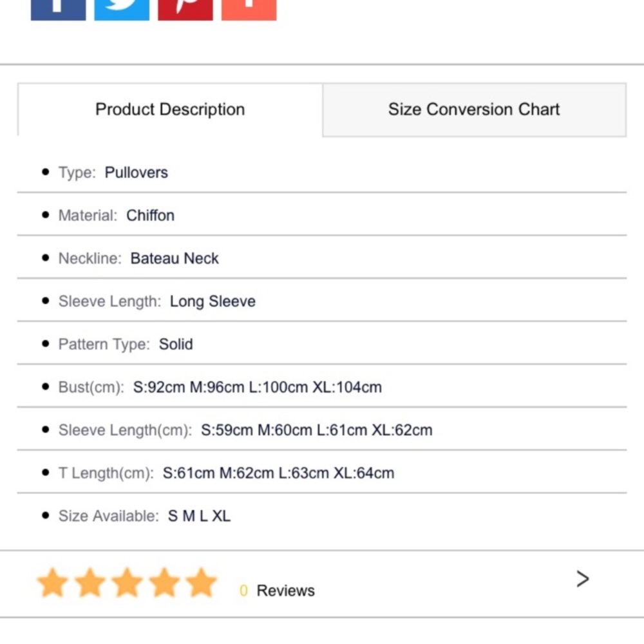The height and width of the screenshot is (644, 644).
Task: Open the orange plus share icon
Action: coord(249,9)
